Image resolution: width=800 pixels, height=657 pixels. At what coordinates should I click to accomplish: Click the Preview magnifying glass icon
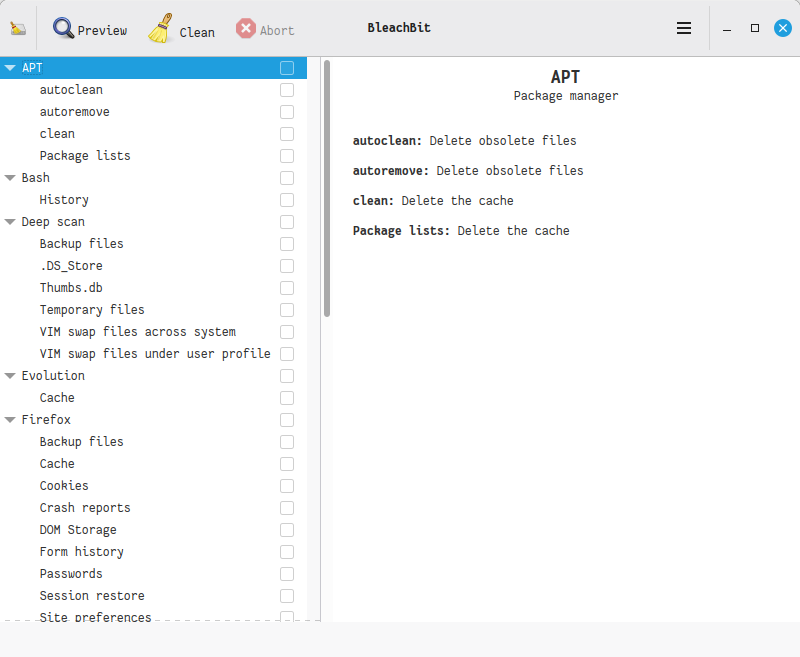coord(64,29)
